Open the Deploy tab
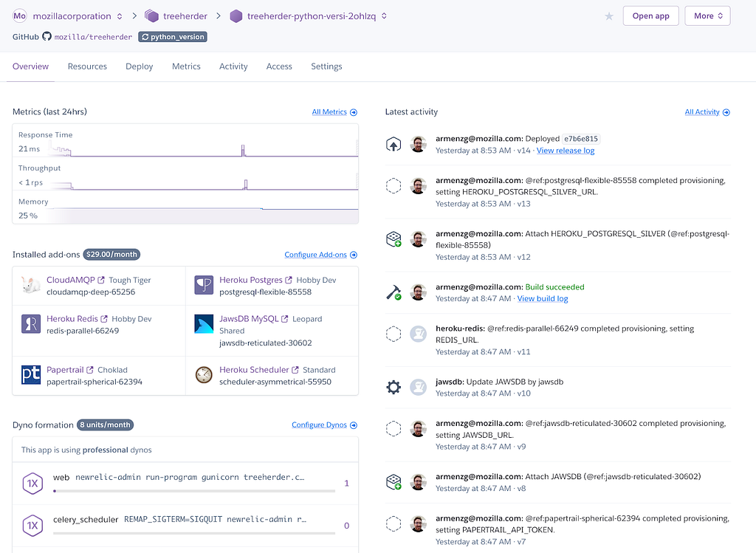 pos(140,66)
